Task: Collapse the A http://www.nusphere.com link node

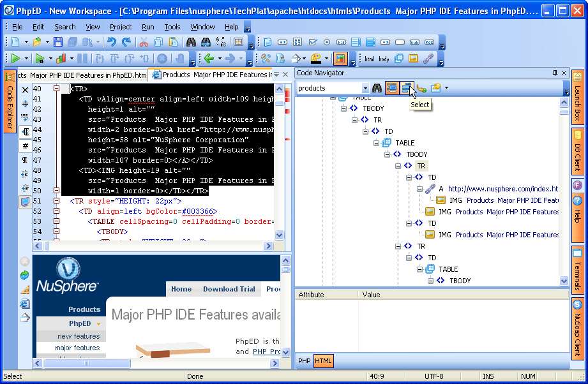Action: (x=419, y=189)
